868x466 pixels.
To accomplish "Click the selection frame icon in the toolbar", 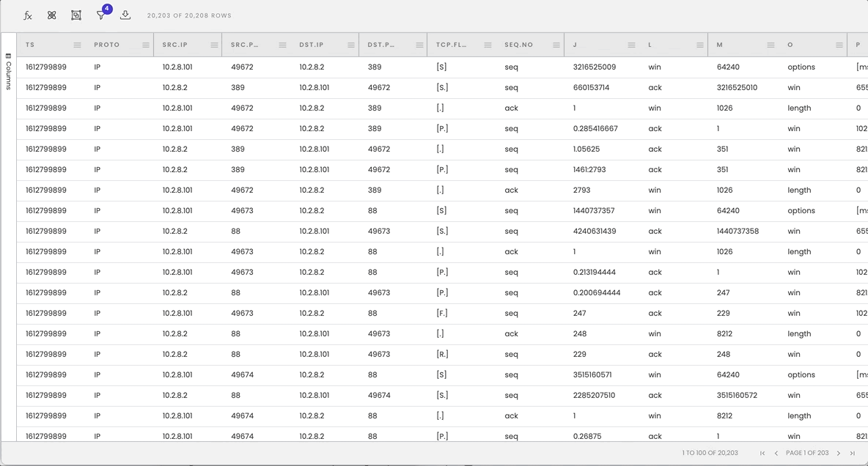I will (76, 15).
